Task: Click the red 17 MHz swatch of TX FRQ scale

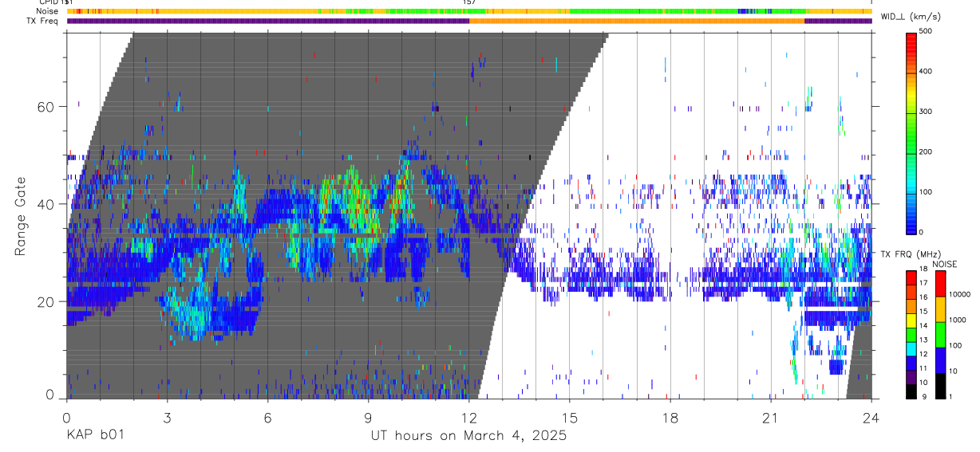Action: 911,277
